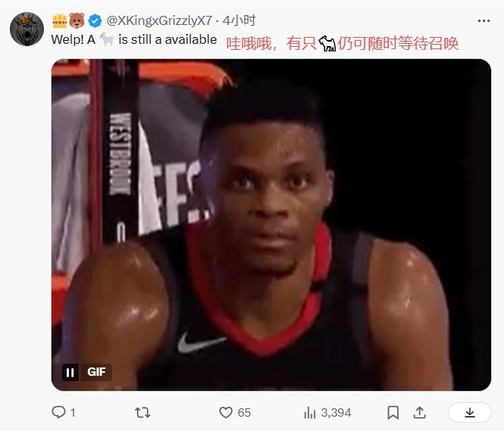
Task: Click the crown and bear emoji display name
Action: coord(68,21)
